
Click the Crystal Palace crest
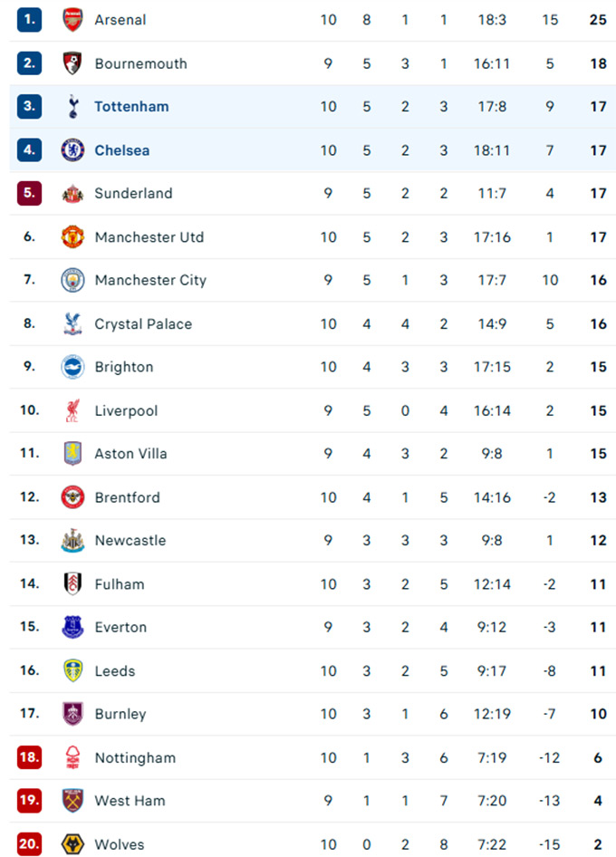(72, 323)
